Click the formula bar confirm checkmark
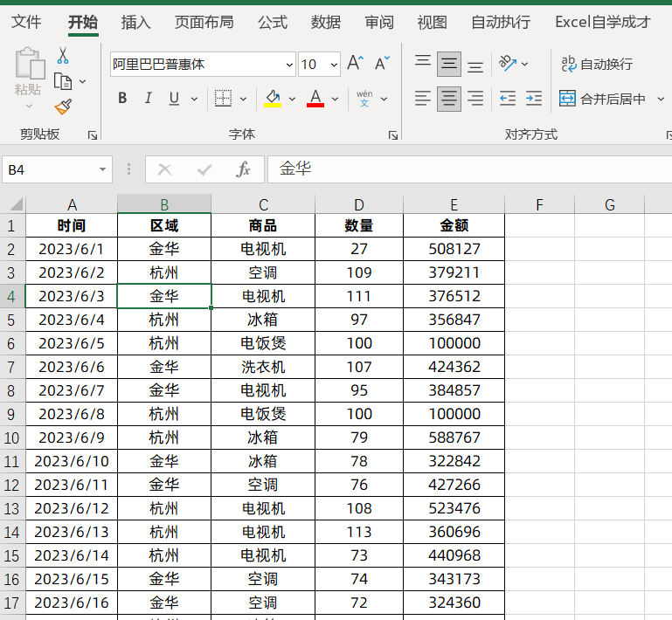672x620 pixels. pyautogui.click(x=204, y=169)
